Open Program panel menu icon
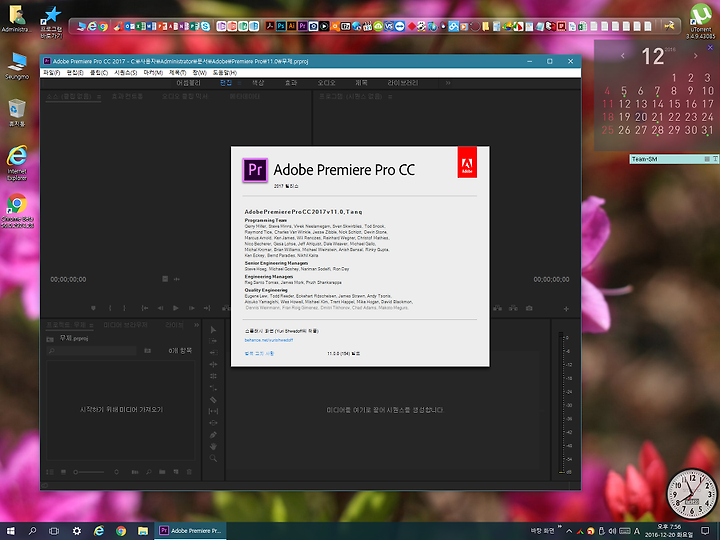This screenshot has height=540, width=720. tap(390, 96)
